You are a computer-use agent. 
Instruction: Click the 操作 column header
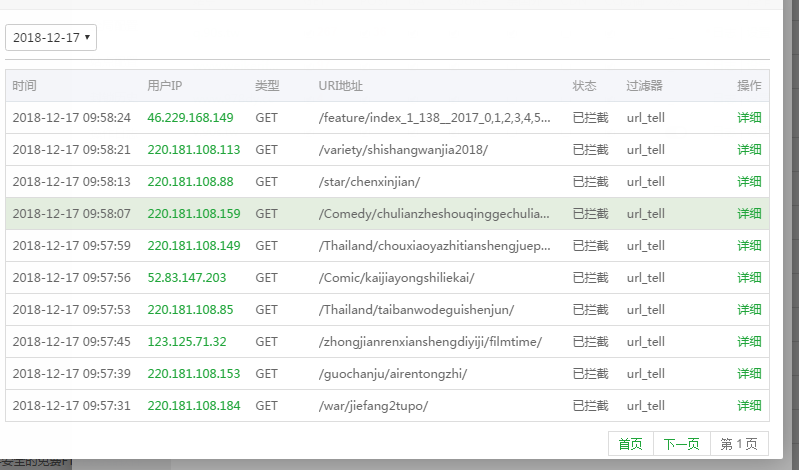click(x=749, y=86)
